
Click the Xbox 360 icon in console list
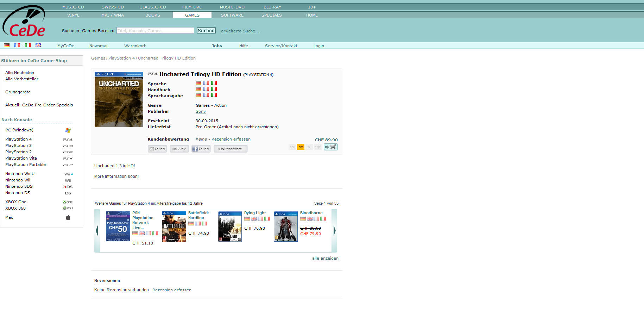pos(68,208)
